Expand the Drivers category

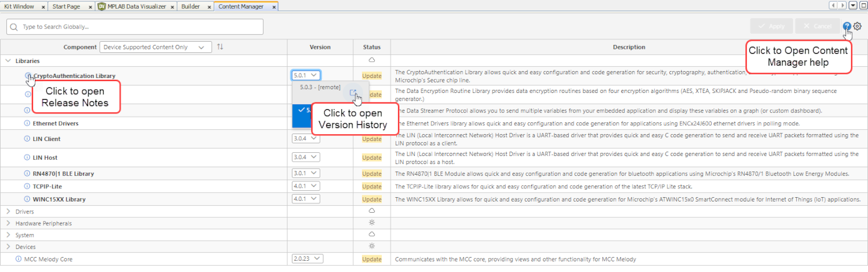point(8,211)
